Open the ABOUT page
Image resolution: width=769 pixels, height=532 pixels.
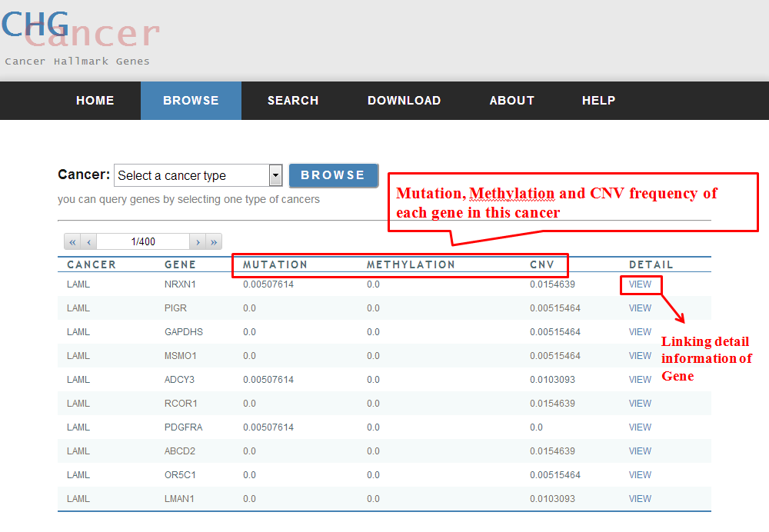pos(511,101)
